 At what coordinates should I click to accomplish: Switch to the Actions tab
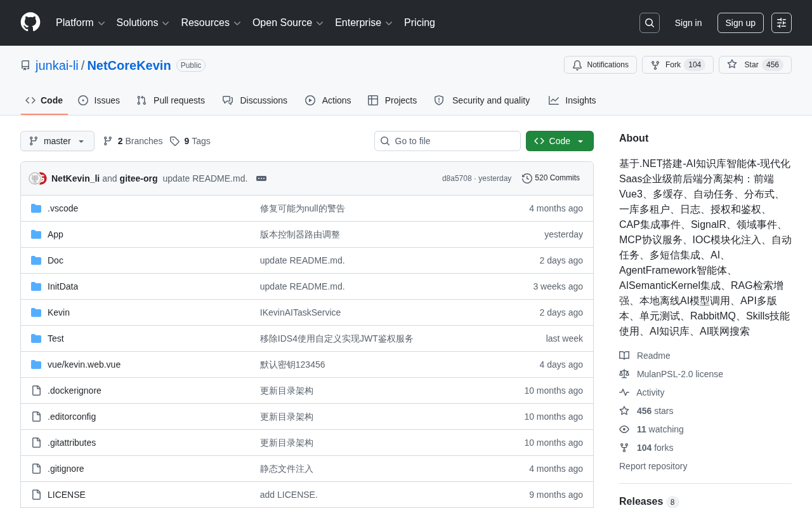point(328,100)
